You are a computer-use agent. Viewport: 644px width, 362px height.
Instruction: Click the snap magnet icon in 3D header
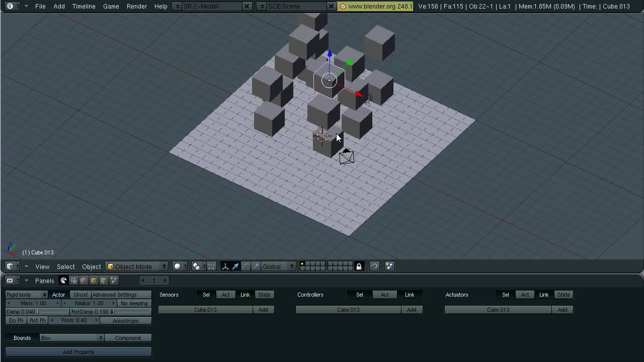point(374,266)
